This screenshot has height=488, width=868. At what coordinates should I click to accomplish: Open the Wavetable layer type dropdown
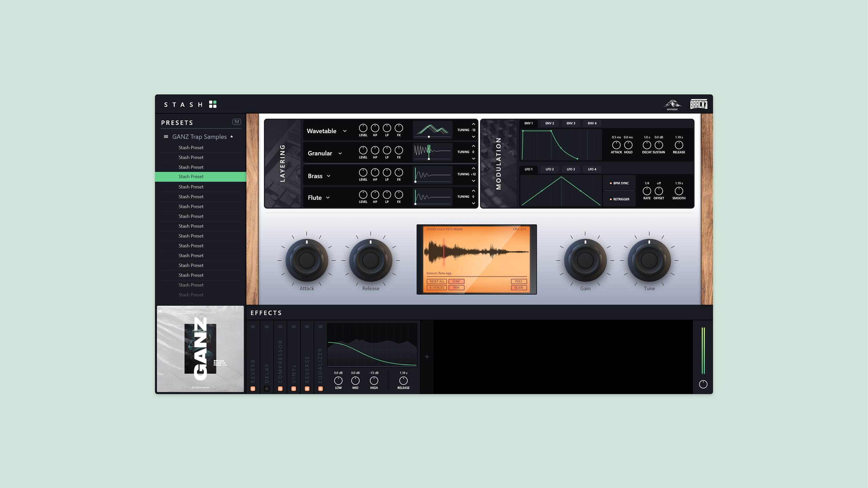[x=345, y=131]
